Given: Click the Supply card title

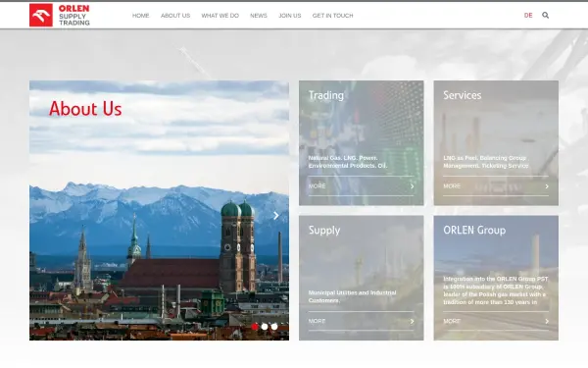Looking at the screenshot, I should pos(324,231).
